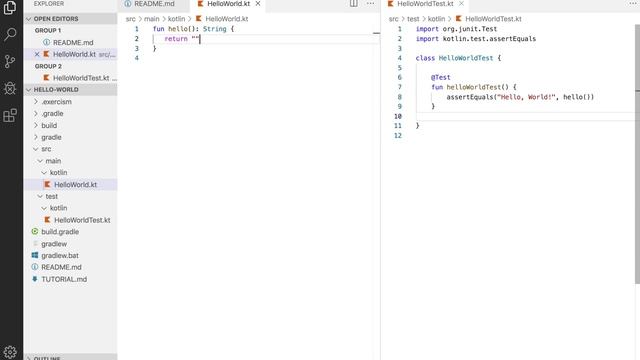Click 'test' in the right breadcrumb

pyautogui.click(x=413, y=19)
